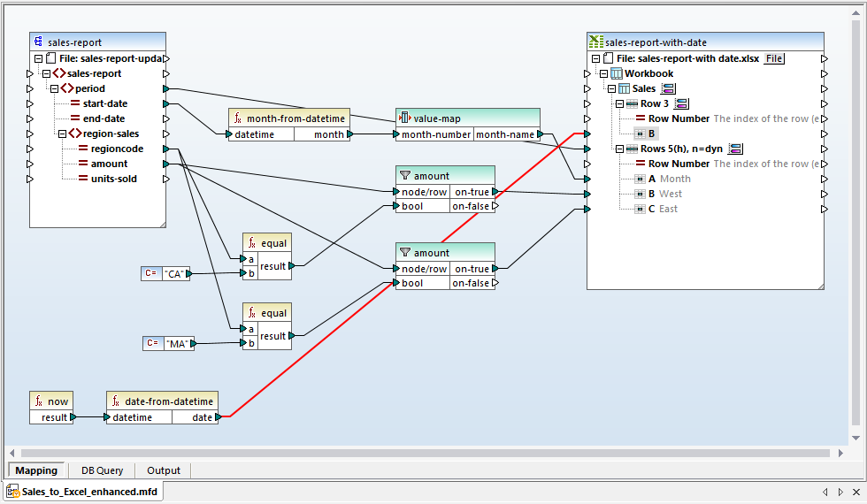Select the units-sold item in sales-report
Viewport: 867px width, 504px height.
(114, 179)
